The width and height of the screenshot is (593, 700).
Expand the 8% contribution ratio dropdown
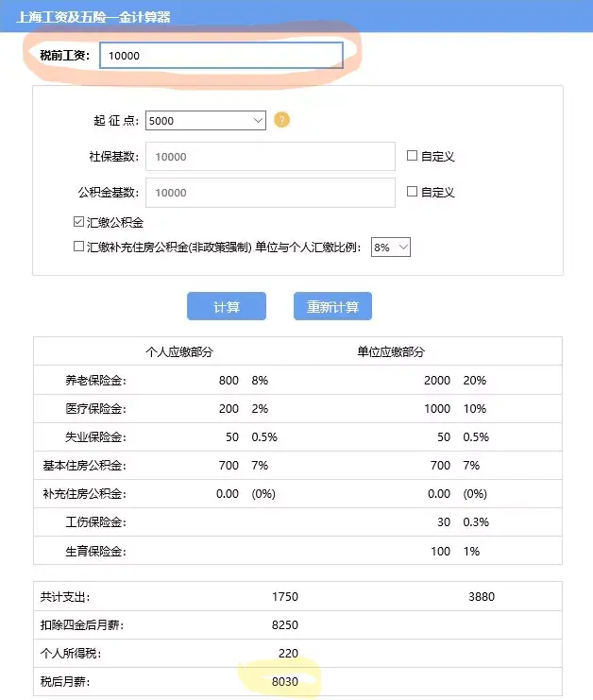pyautogui.click(x=391, y=248)
